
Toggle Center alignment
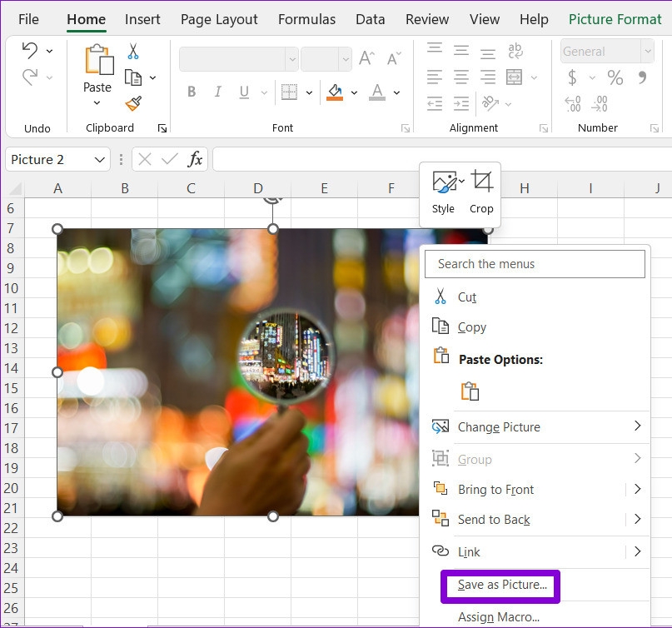461,77
